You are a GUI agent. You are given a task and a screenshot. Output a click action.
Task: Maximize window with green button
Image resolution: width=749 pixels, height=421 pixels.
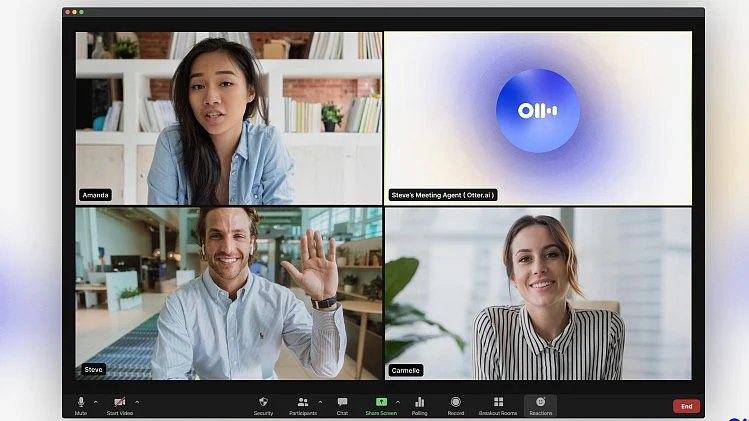point(82,12)
